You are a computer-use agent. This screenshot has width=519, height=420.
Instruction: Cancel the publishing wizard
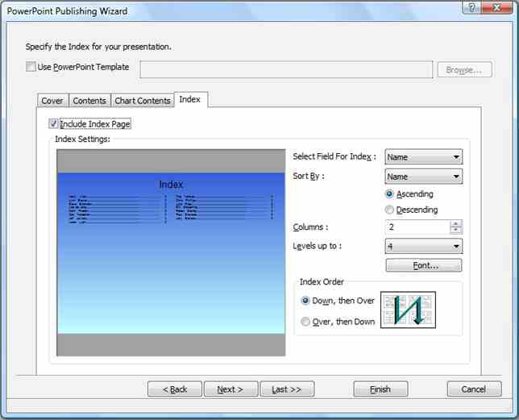474,389
